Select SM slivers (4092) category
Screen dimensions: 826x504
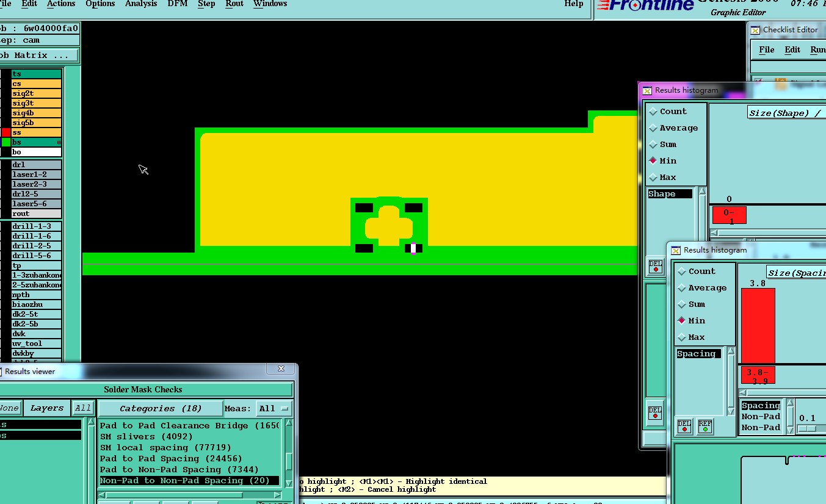click(189, 437)
